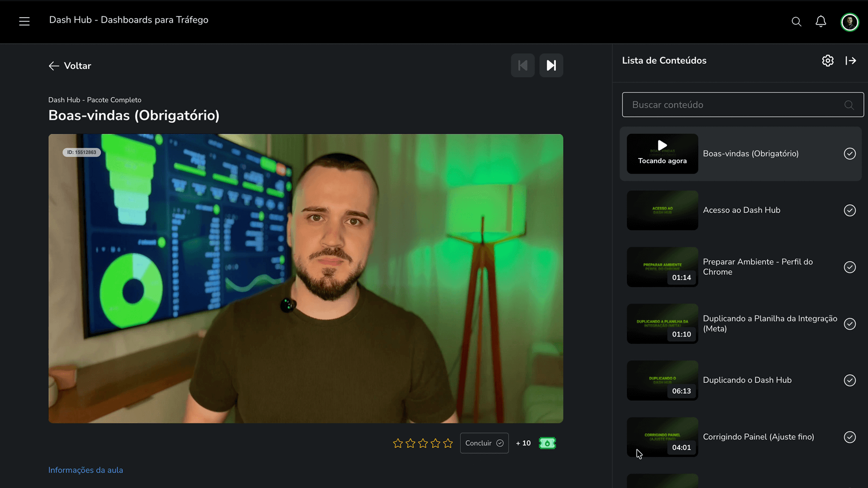Toggle completion check for Duplicando o Dash Hub

pyautogui.click(x=849, y=380)
